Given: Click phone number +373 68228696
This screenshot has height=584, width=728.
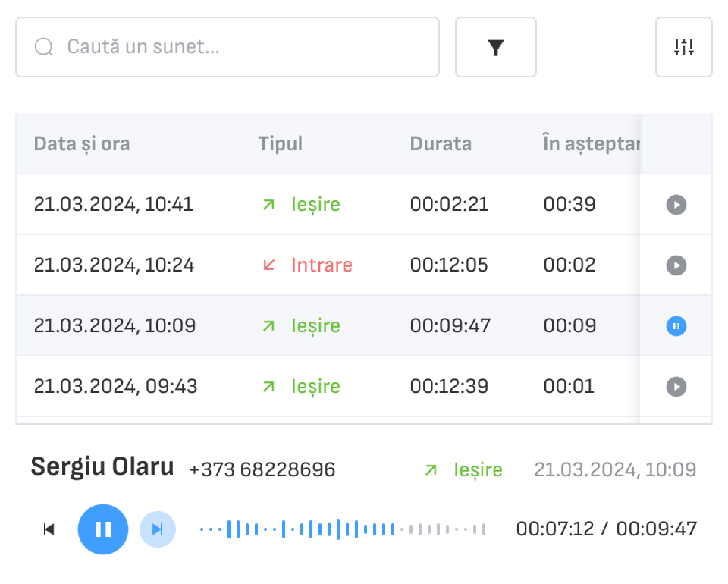Looking at the screenshot, I should 262,469.
